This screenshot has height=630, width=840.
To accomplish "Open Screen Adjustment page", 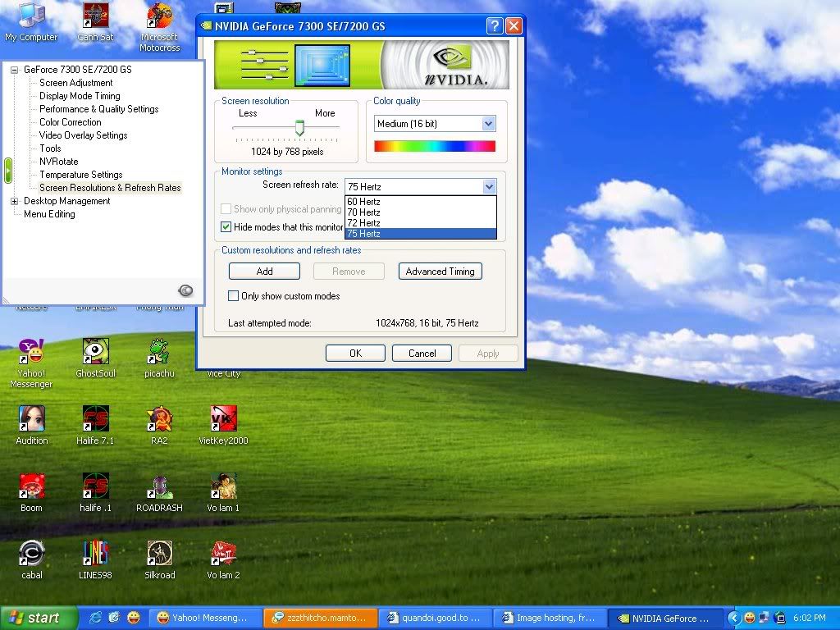I will (x=76, y=83).
